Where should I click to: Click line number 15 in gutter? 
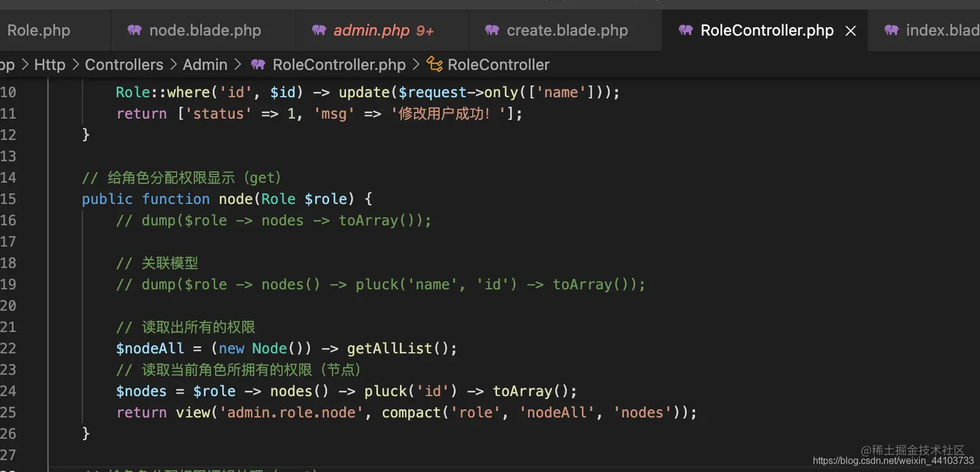coord(8,198)
